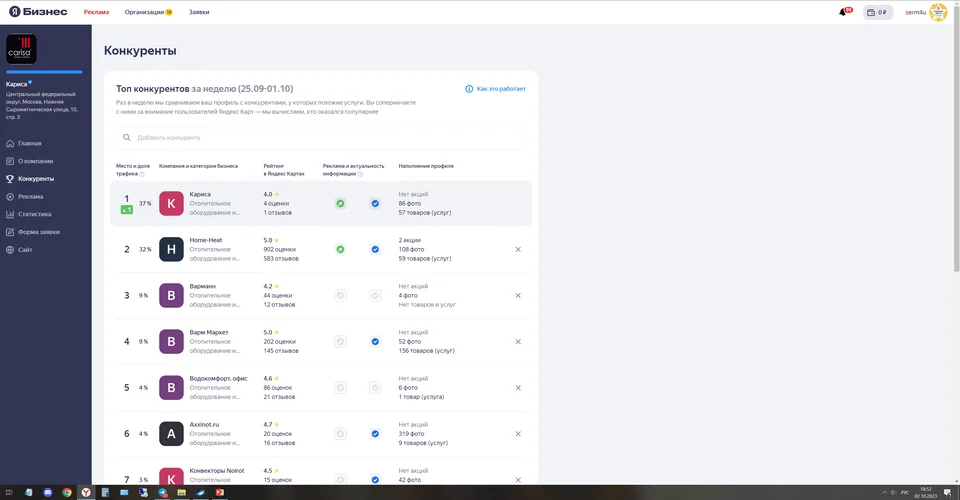This screenshot has height=500, width=960.
Task: Open Заявки in the top menu
Action: tap(199, 12)
